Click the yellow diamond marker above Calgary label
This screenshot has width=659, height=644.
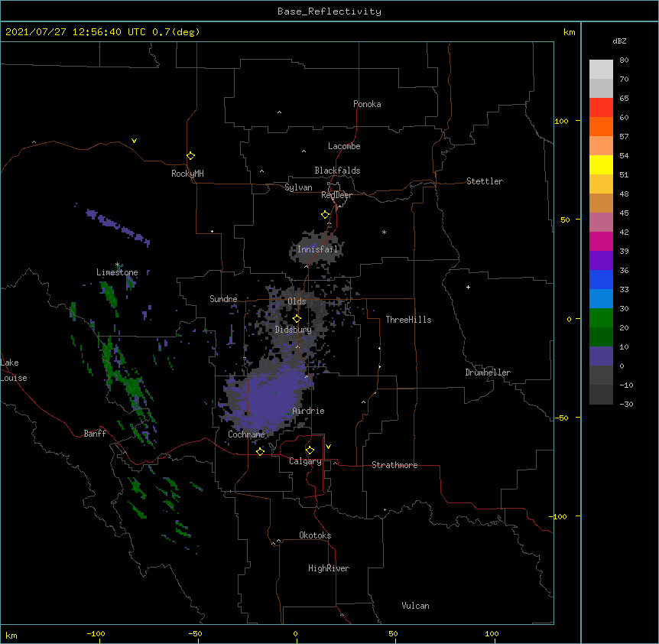tap(310, 450)
